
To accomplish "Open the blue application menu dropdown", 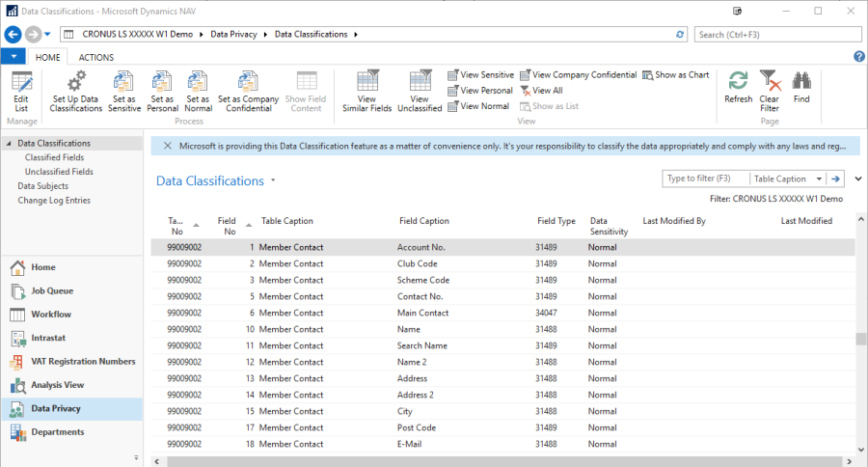I will point(14,57).
